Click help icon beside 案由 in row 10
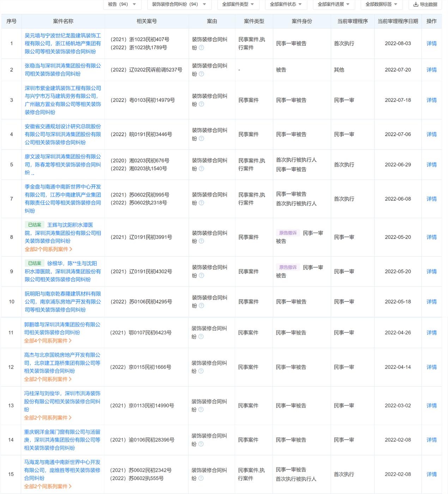The height and width of the screenshot is (494, 448). (x=201, y=306)
